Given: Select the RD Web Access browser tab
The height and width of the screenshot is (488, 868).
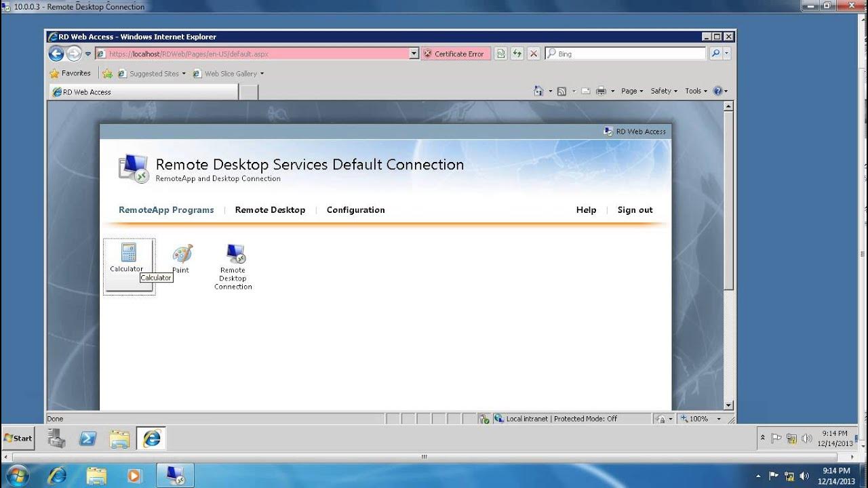Looking at the screenshot, I should 143,92.
